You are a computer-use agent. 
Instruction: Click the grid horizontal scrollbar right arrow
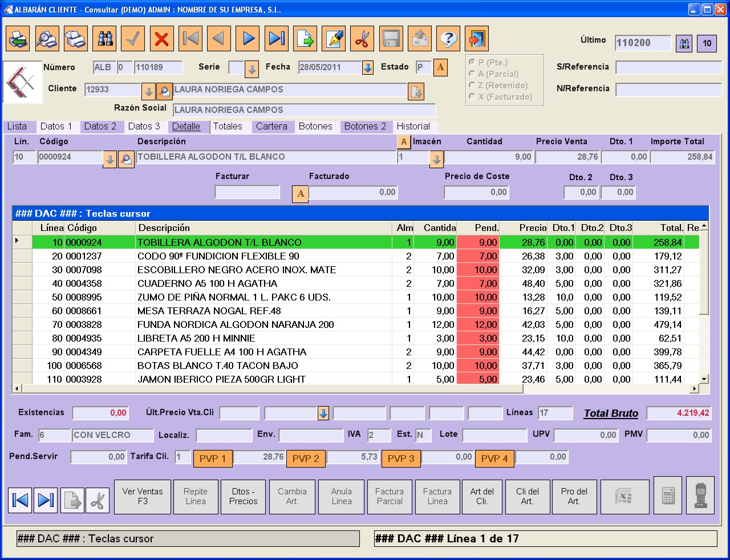click(x=694, y=389)
